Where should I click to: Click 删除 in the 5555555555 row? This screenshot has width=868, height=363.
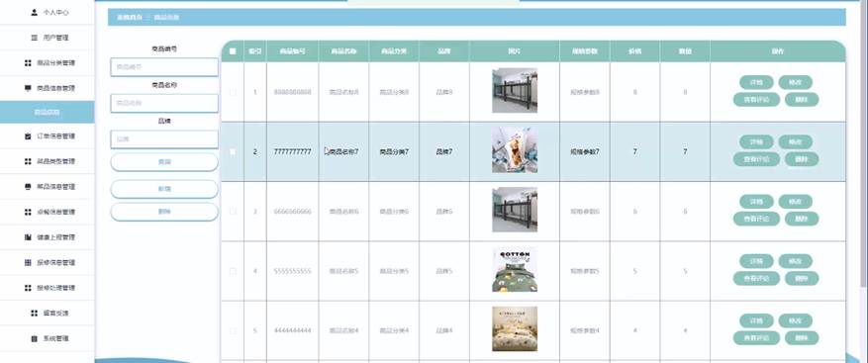point(802,278)
